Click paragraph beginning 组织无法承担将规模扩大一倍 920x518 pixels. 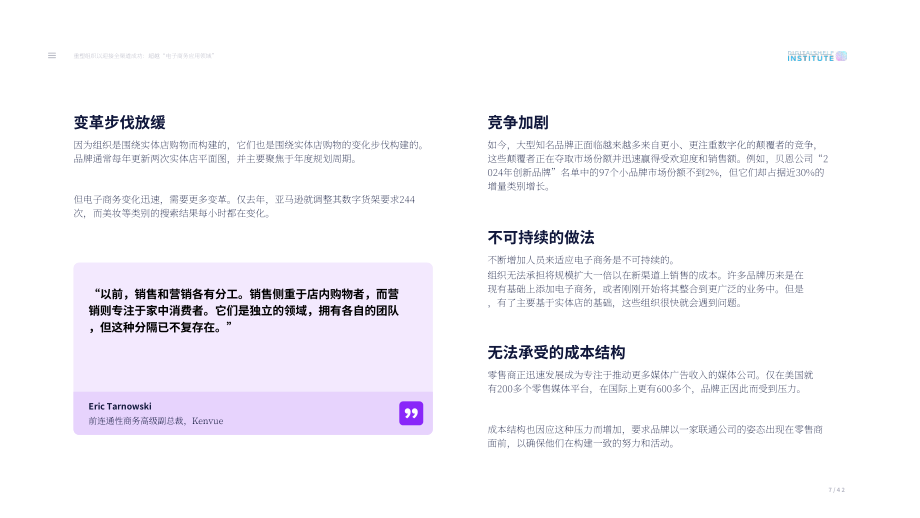coord(645,289)
